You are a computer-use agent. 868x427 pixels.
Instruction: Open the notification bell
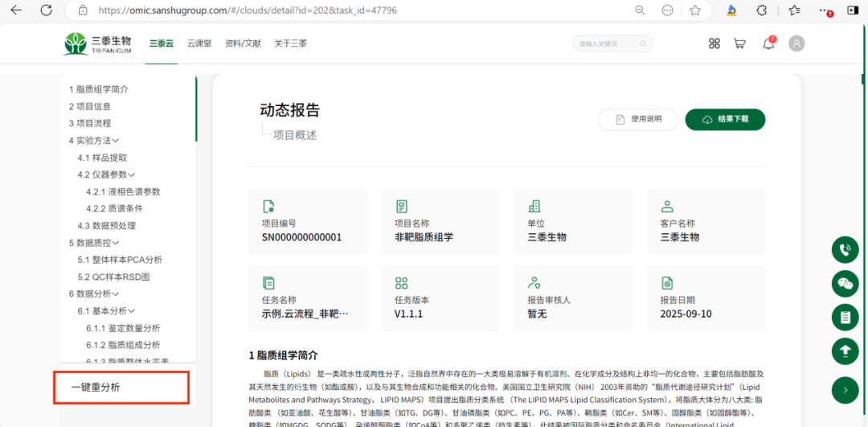[768, 43]
